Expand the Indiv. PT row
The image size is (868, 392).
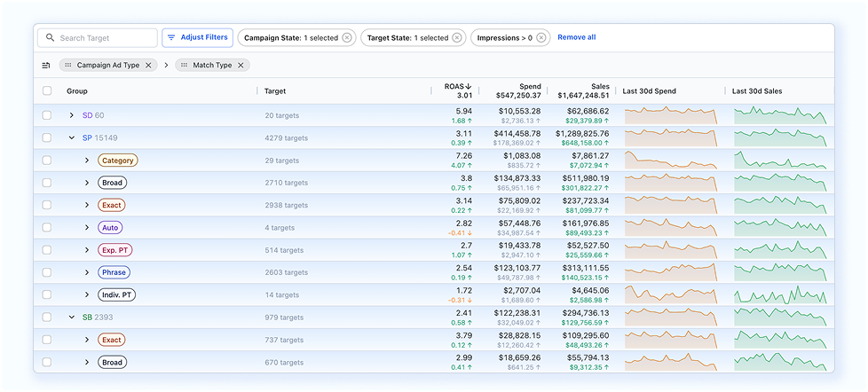[87, 294]
